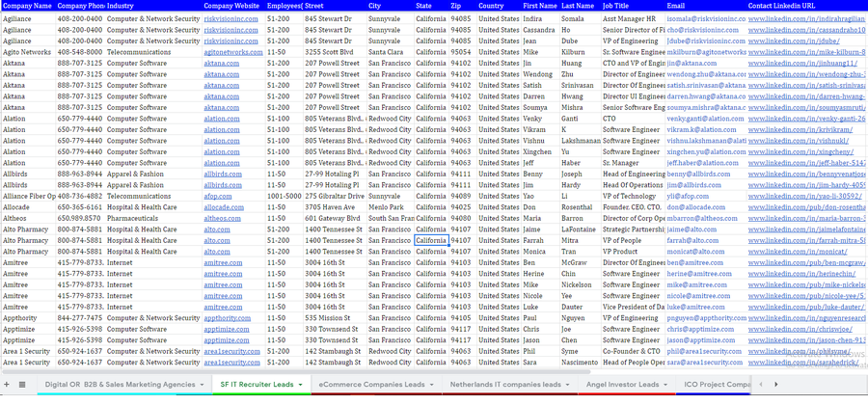Viewport: 868px width, 405px height.
Task: Select the 535 Mission St street cell
Action: tap(335, 317)
